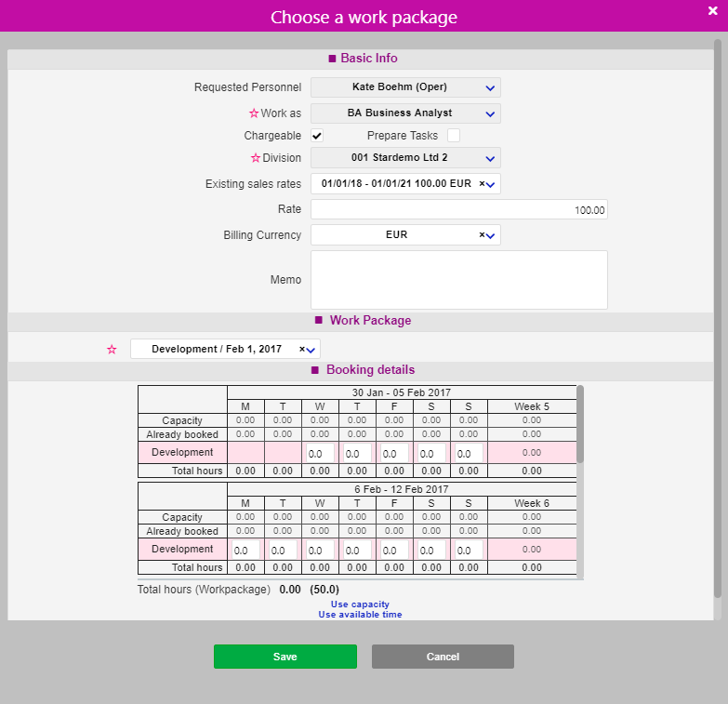
Task: Edit Week 6 Saturday Development hours
Action: [431, 550]
